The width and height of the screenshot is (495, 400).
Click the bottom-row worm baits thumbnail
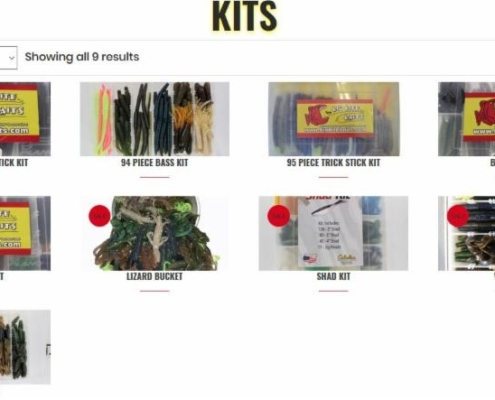[25, 347]
